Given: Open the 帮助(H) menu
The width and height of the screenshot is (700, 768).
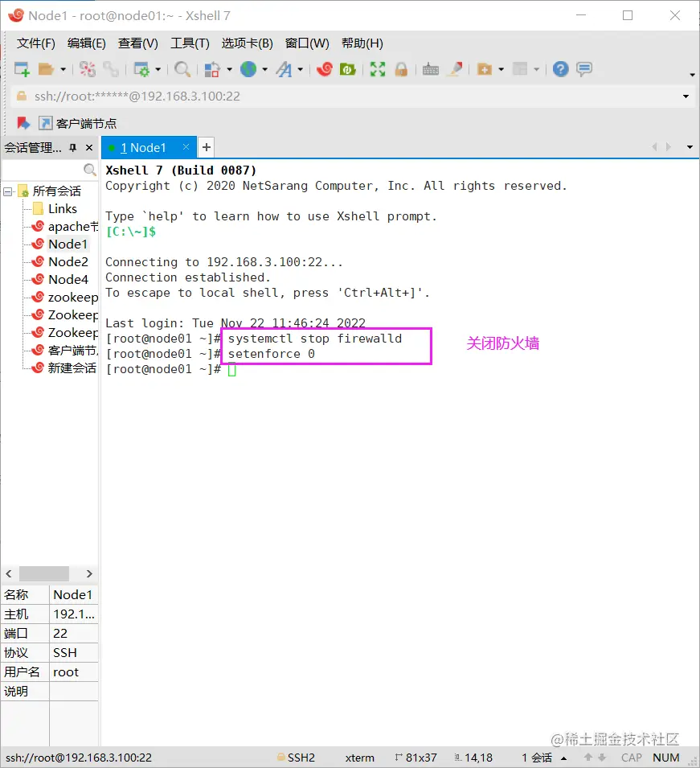Looking at the screenshot, I should tap(362, 43).
